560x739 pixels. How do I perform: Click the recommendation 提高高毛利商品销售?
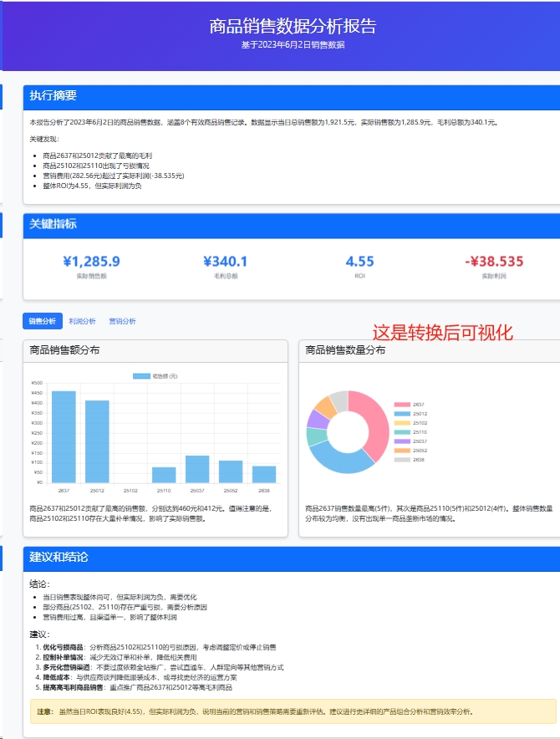(138, 688)
